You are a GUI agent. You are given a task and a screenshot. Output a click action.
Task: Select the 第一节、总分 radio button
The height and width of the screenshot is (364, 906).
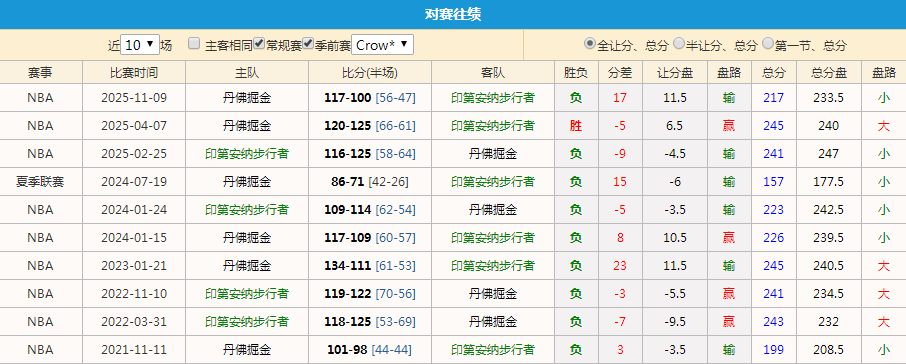pyautogui.click(x=768, y=43)
